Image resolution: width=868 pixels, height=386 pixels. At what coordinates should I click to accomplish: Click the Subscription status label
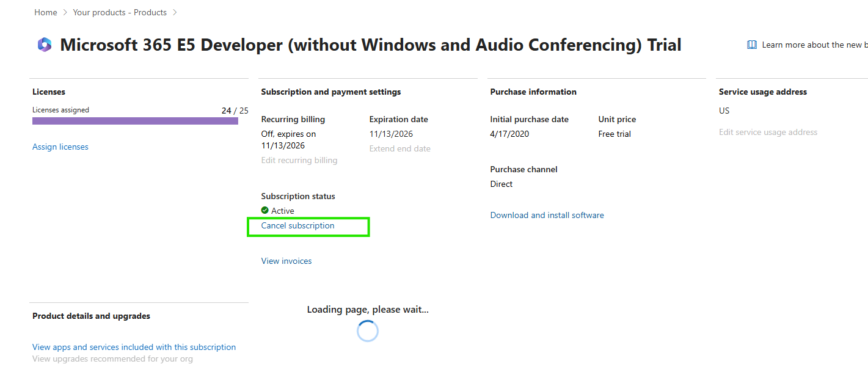coord(298,196)
